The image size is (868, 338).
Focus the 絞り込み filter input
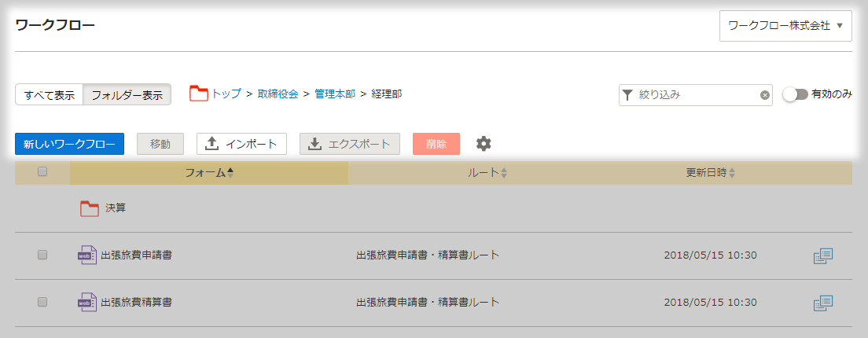(697, 95)
